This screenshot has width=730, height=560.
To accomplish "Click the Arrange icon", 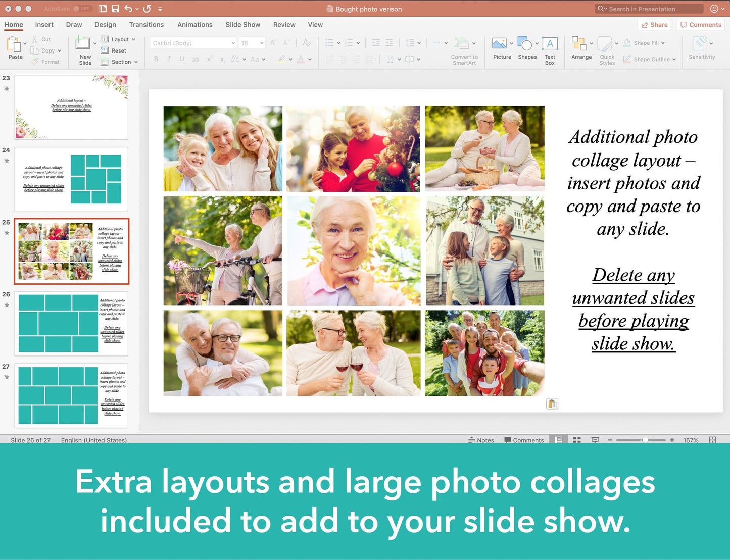I will pyautogui.click(x=581, y=48).
